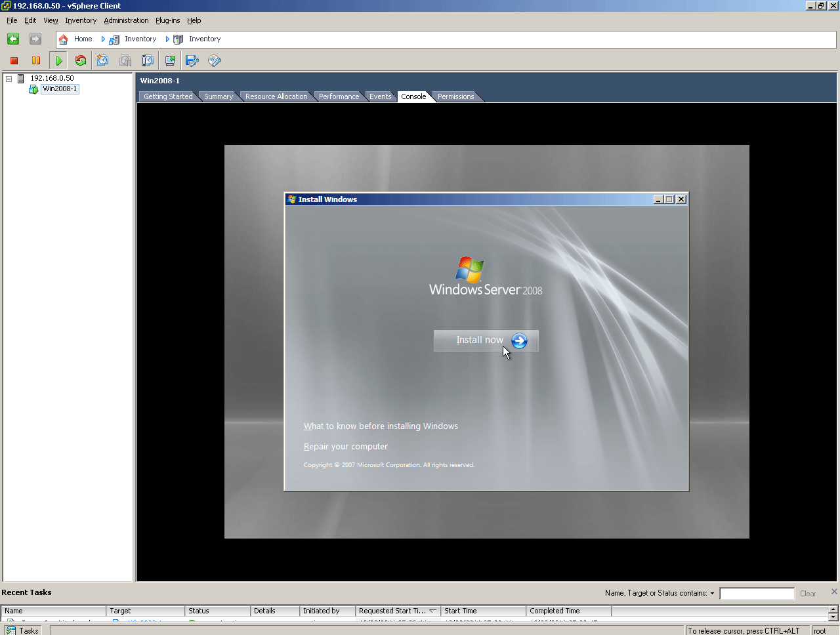
Task: Click the Tasks icon in the status bar
Action: pos(11,630)
